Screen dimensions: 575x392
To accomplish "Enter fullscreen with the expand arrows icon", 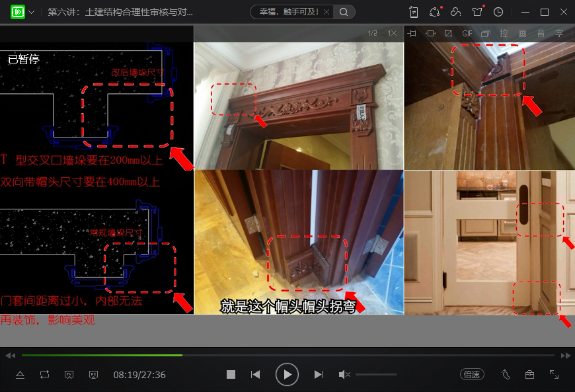I will (554, 374).
